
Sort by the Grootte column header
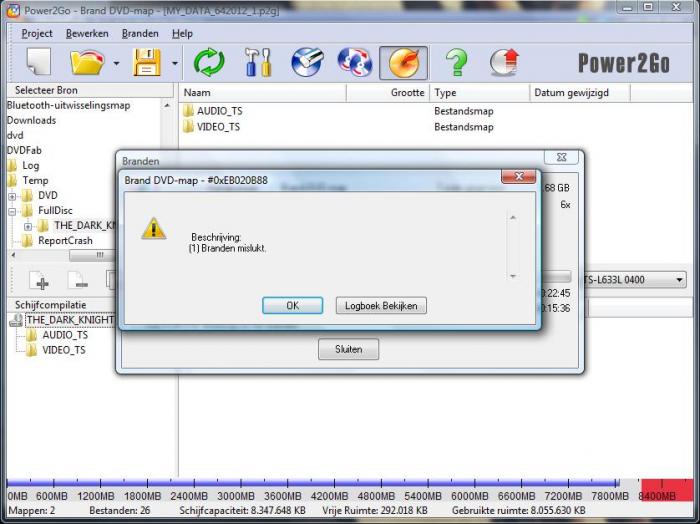[388, 93]
